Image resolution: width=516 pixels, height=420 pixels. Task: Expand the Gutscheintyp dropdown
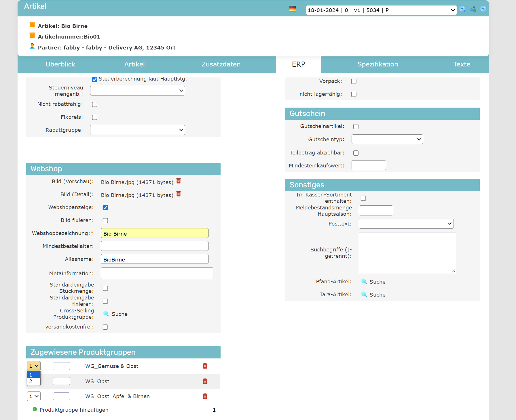[x=387, y=140]
